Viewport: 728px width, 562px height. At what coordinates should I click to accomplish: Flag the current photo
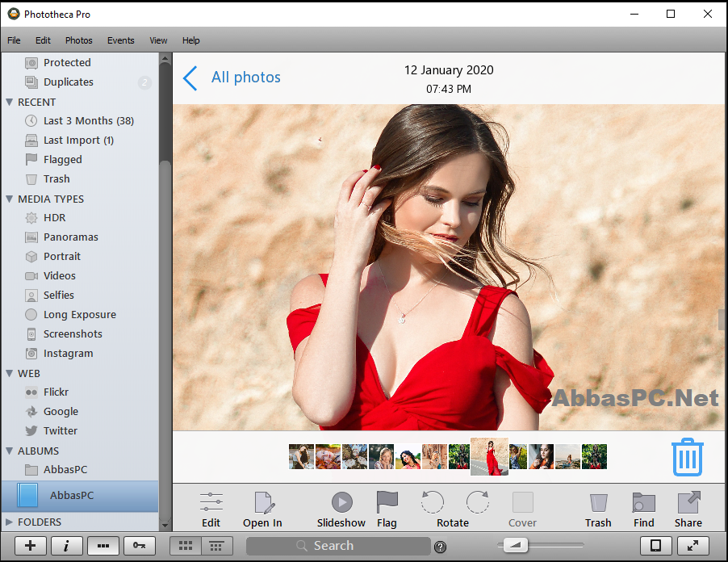387,510
